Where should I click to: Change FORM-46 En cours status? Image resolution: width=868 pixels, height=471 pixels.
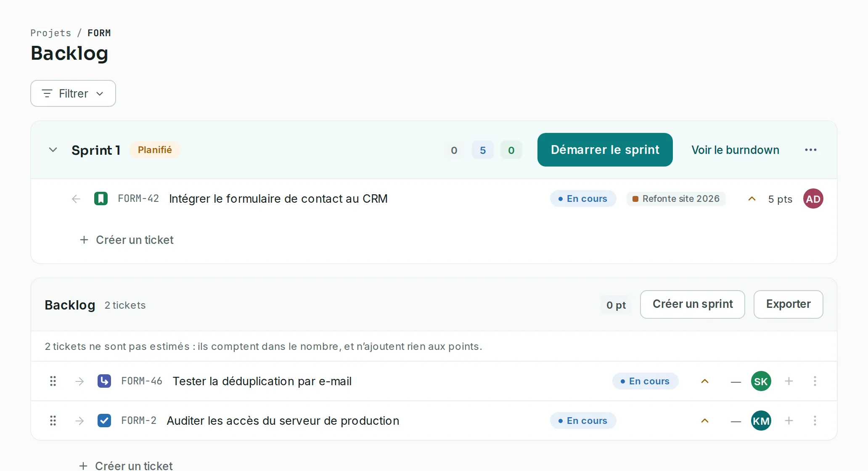click(x=645, y=381)
